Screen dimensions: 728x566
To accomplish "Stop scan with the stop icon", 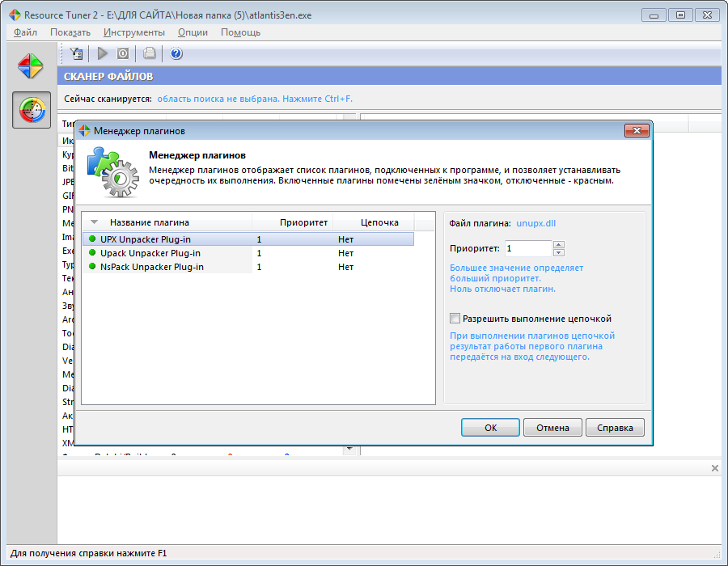I will tap(123, 54).
